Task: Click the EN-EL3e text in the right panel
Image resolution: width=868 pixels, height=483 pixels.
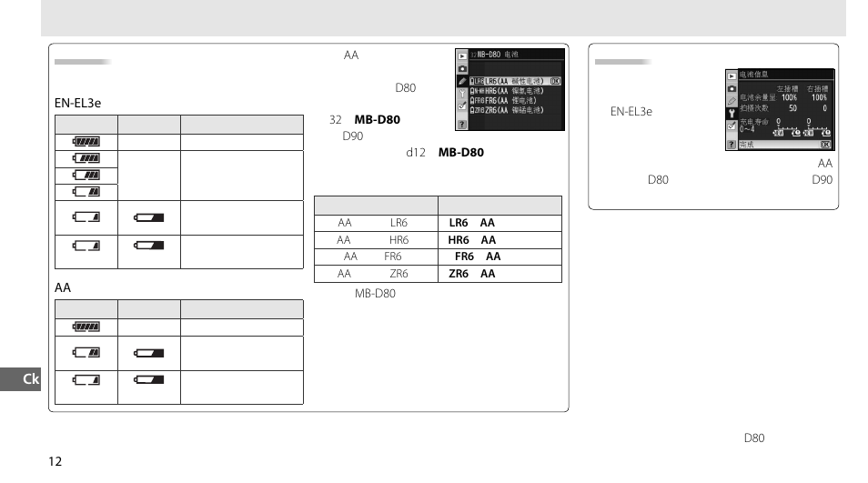Action: (x=631, y=112)
